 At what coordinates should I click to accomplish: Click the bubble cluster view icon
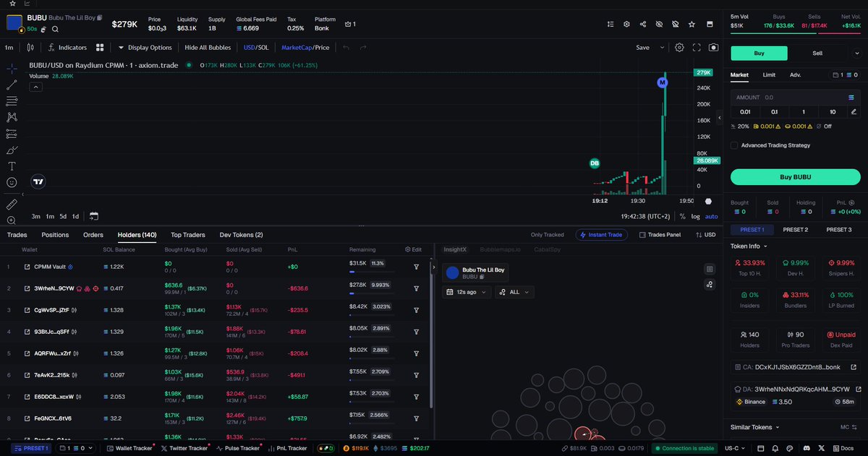[x=710, y=284]
